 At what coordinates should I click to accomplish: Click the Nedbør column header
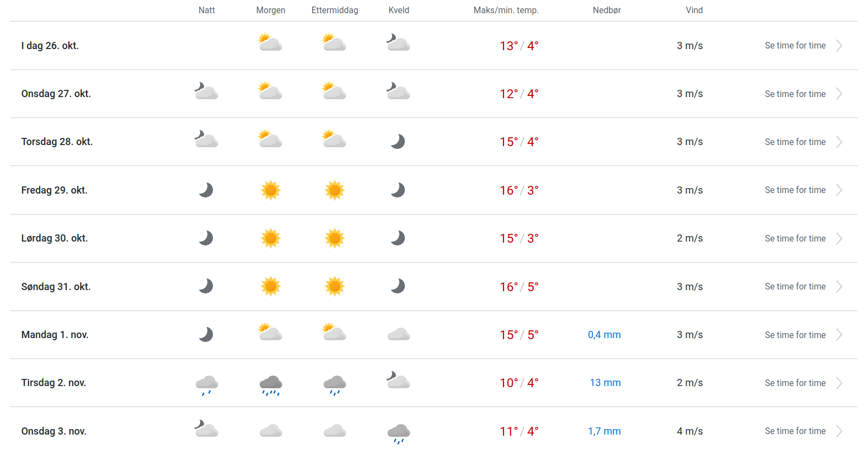click(x=607, y=10)
